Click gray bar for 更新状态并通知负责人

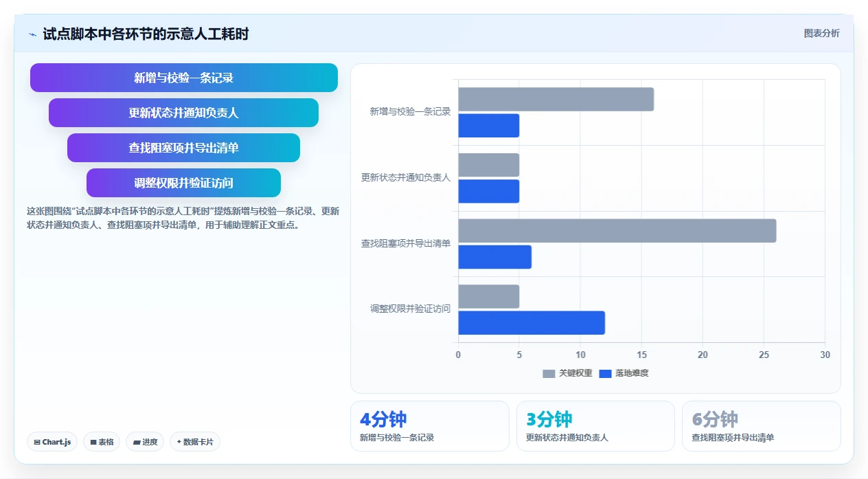coord(489,165)
